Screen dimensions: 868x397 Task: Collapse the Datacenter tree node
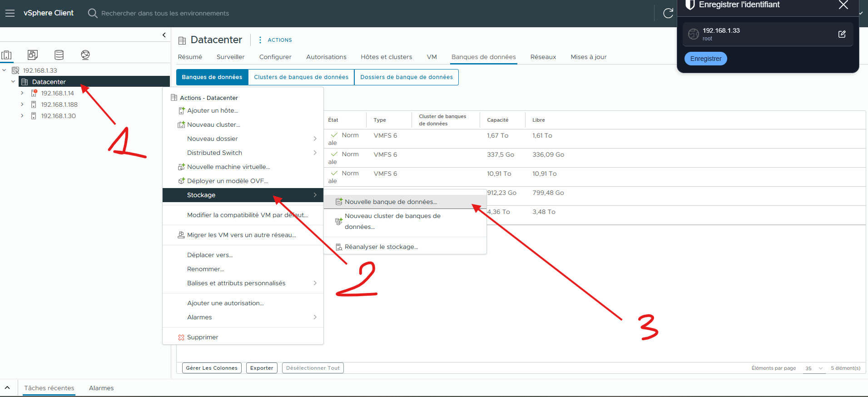[13, 82]
